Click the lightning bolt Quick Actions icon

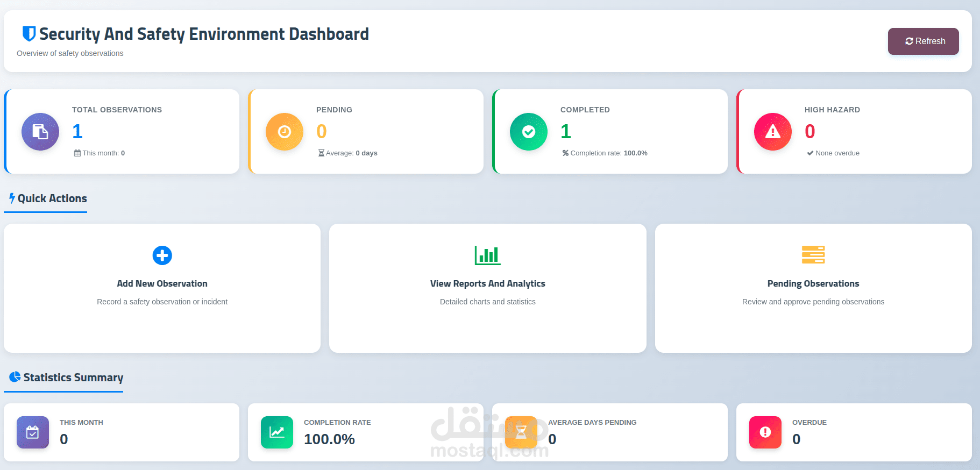click(x=12, y=198)
